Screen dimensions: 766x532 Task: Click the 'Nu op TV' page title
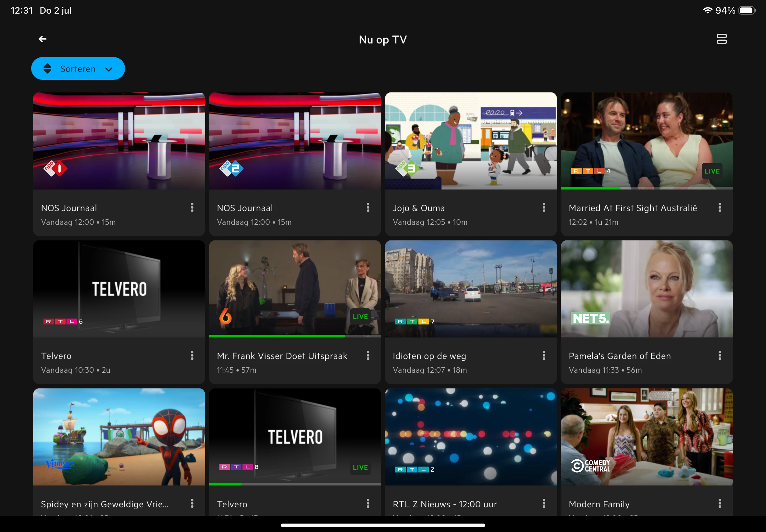pos(383,40)
